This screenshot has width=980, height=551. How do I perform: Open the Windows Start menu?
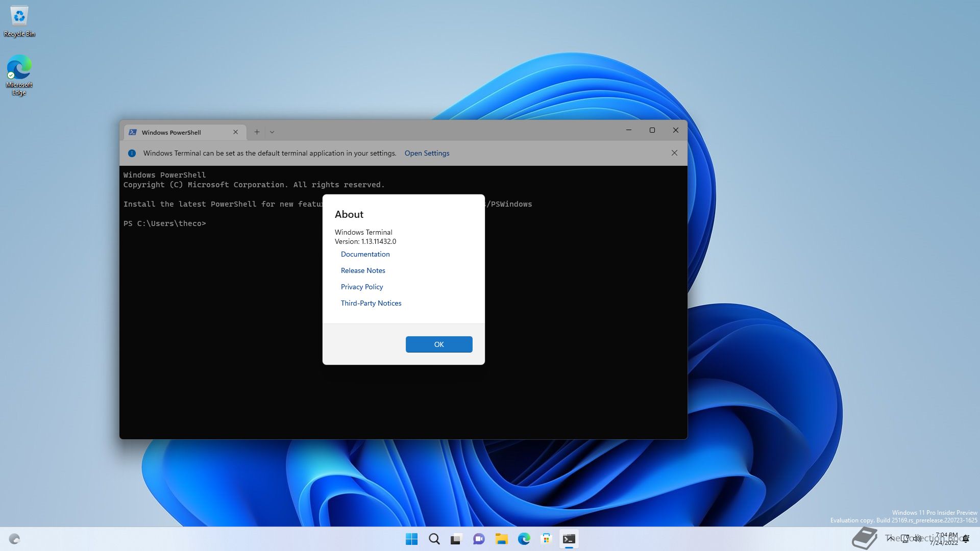coord(411,539)
